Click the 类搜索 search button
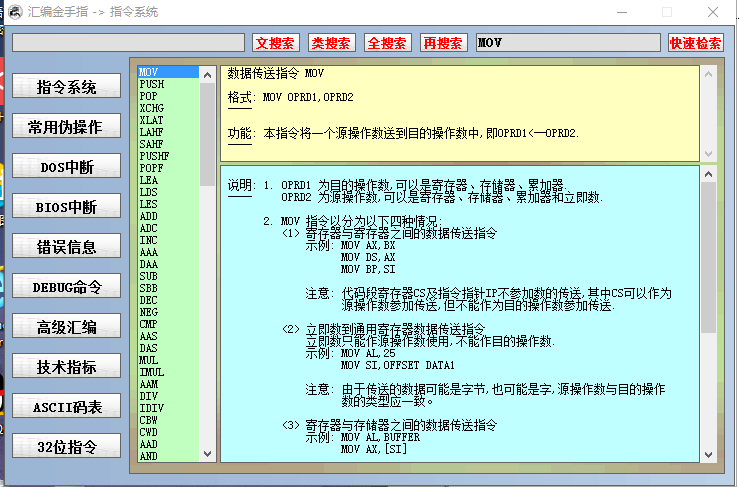 click(332, 43)
